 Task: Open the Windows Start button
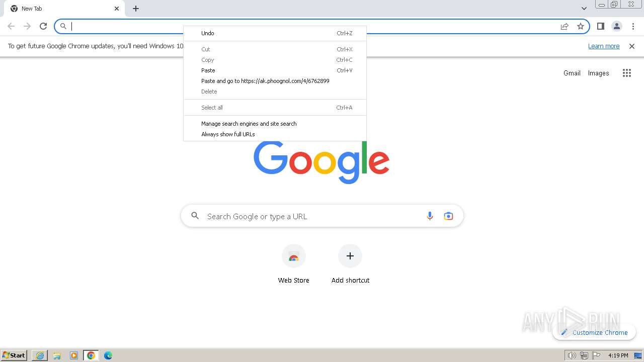(x=14, y=355)
